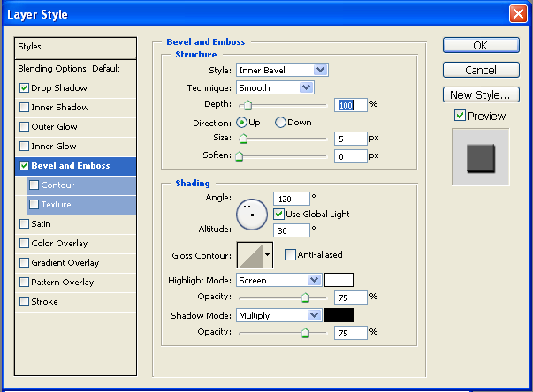
Task: Click the style preview thumbnail
Action: click(x=480, y=157)
